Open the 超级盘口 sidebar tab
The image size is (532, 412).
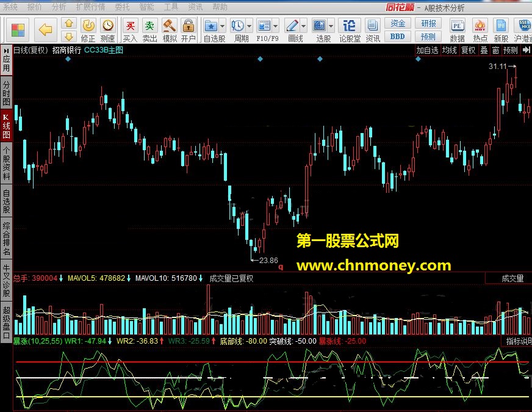pyautogui.click(x=6, y=322)
